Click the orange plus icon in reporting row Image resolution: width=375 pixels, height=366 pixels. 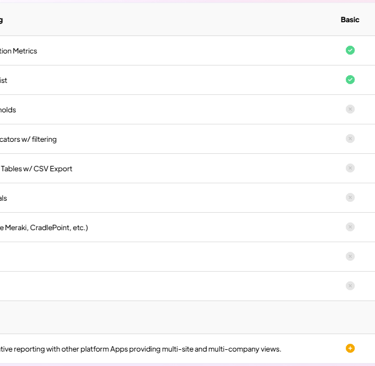tap(350, 348)
